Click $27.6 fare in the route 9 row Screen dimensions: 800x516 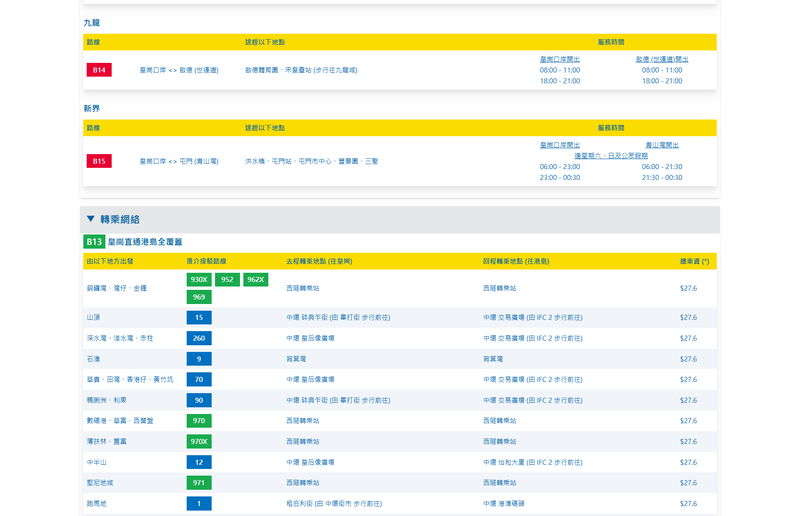[688, 359]
